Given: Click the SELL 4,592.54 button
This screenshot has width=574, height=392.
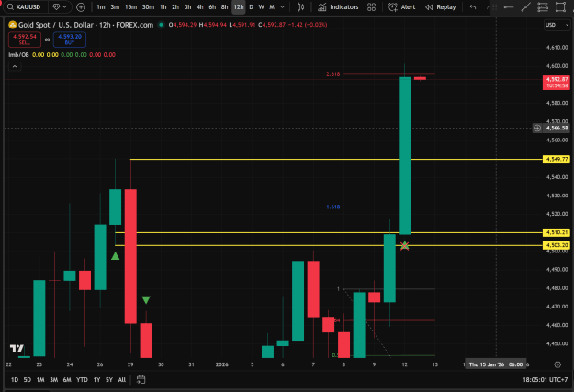Looking at the screenshot, I should 25,39.
